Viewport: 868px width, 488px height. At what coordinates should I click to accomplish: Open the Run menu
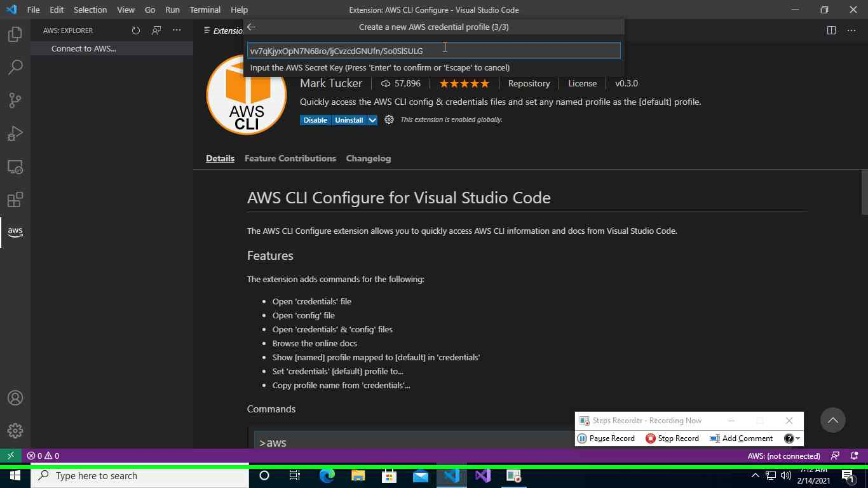point(172,10)
